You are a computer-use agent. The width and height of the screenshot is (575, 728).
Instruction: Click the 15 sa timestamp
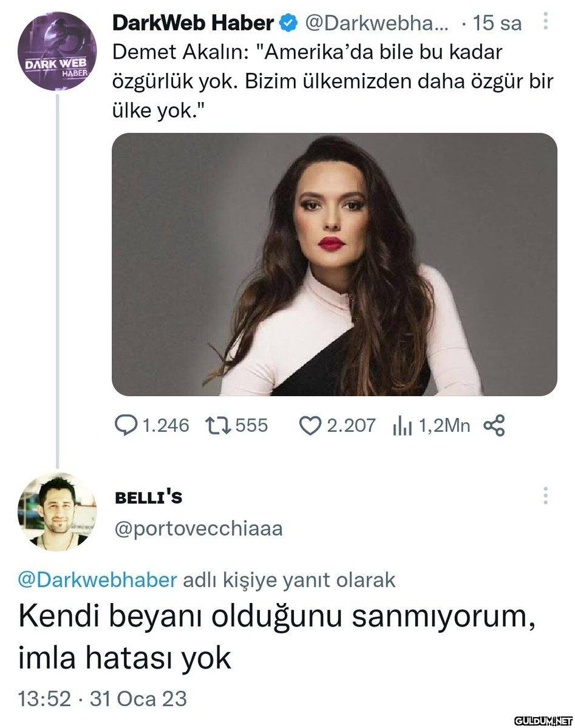(497, 24)
